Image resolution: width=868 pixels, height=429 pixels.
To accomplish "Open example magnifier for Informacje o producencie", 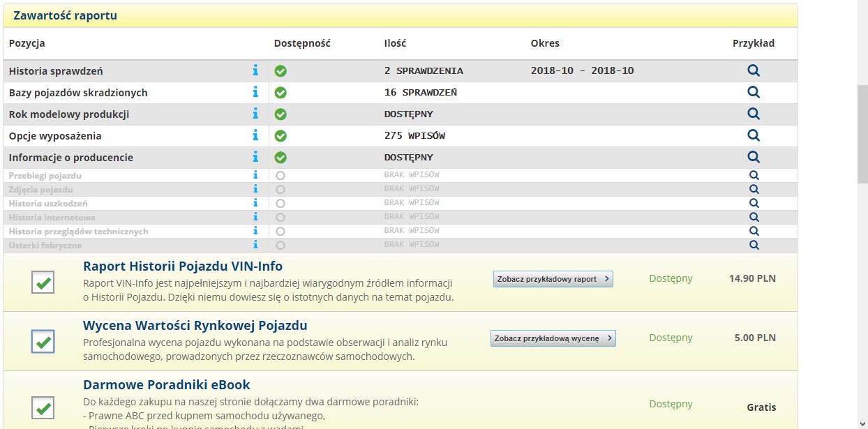I will [754, 157].
